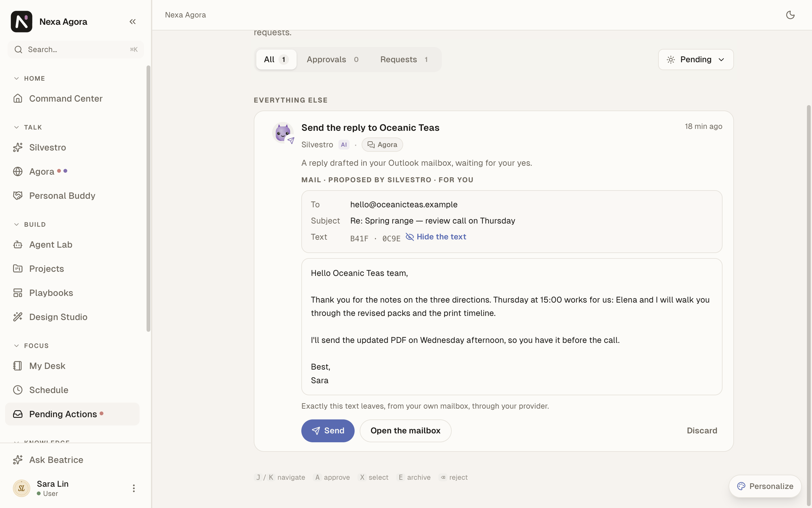Screen dimensions: 812x508
Task: Click the paper plane icon on Send
Action: [316, 431]
